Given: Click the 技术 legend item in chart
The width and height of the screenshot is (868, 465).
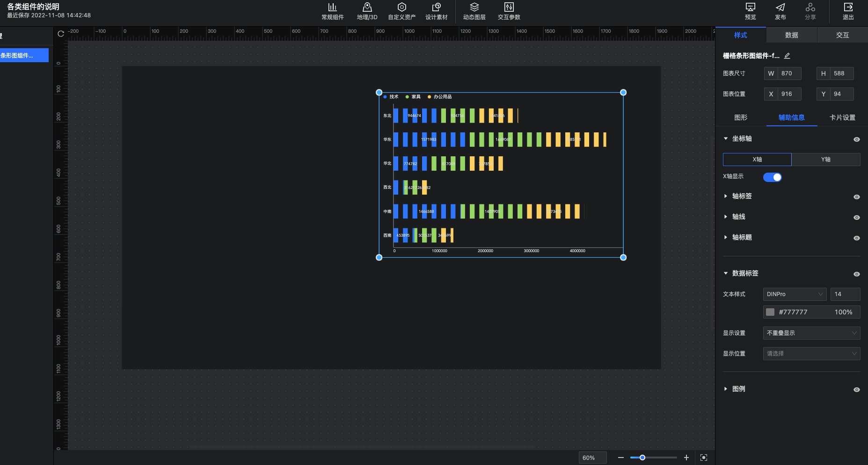Looking at the screenshot, I should pyautogui.click(x=391, y=97).
